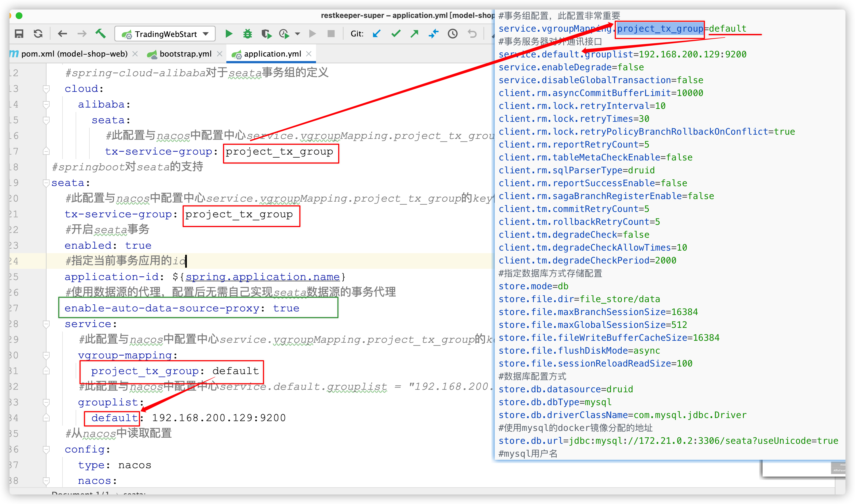This screenshot has height=504, width=855.
Task: Follow the spring.application.name reference link
Action: pos(262,277)
